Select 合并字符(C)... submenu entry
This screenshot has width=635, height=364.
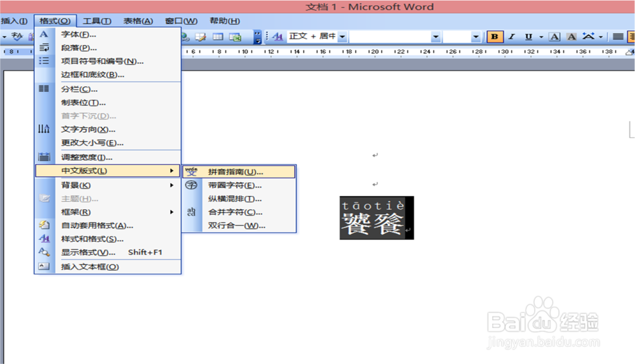pyautogui.click(x=239, y=212)
